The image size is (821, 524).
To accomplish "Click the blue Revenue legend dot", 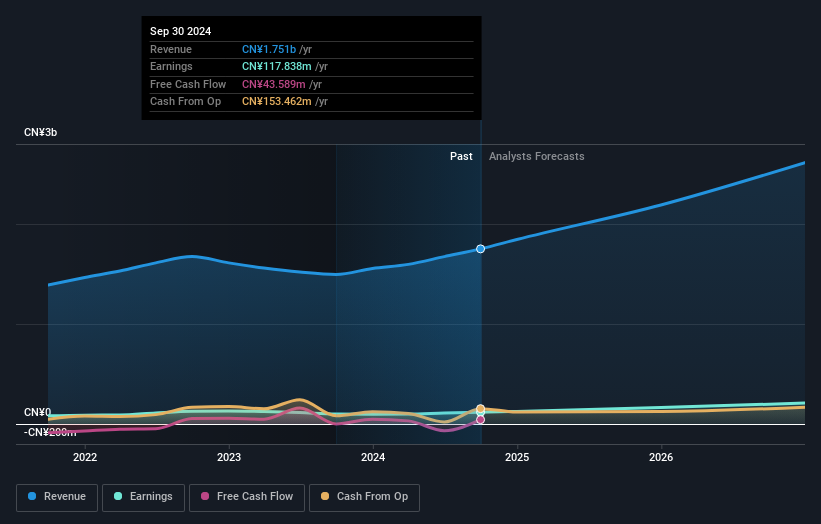I will [x=32, y=496].
